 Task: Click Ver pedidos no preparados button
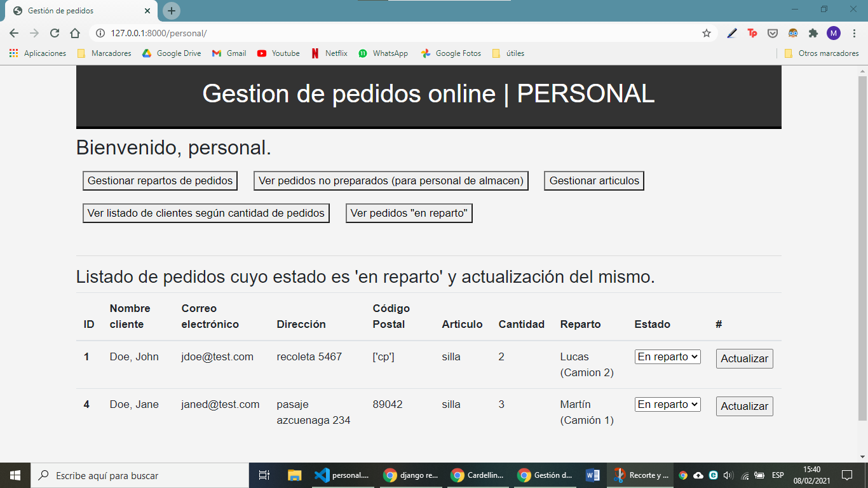(x=391, y=180)
